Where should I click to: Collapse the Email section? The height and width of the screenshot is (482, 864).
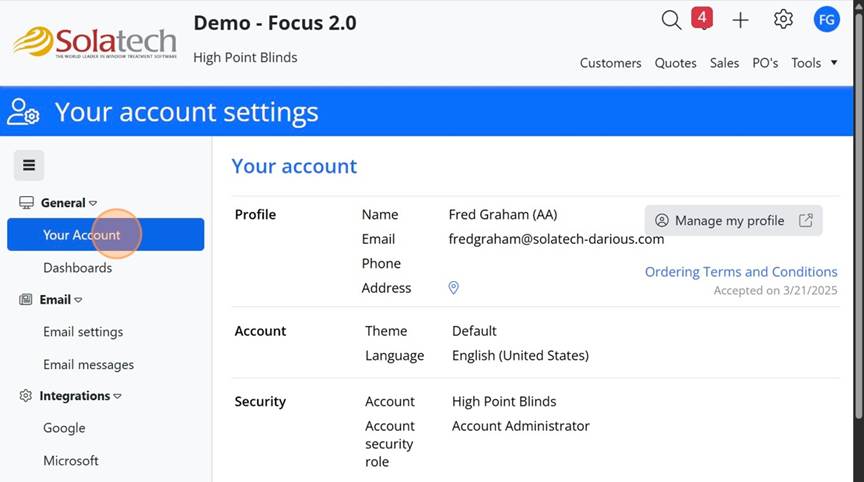78,300
